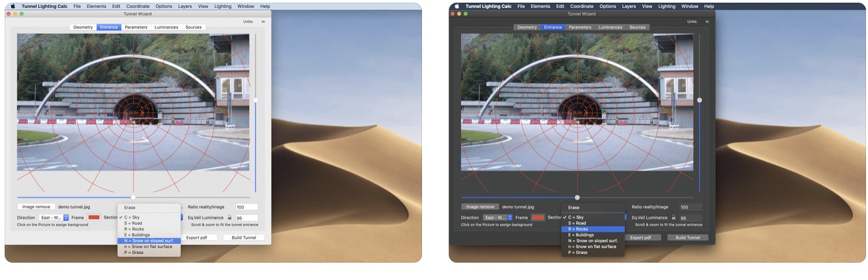Click the Ratio reality/image field in light window

pyautogui.click(x=246, y=207)
